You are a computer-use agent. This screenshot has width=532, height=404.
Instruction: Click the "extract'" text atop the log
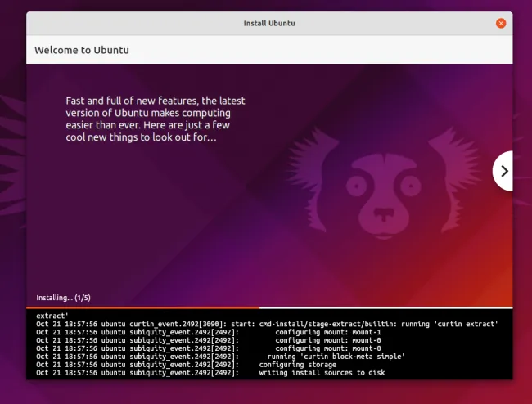click(52, 316)
